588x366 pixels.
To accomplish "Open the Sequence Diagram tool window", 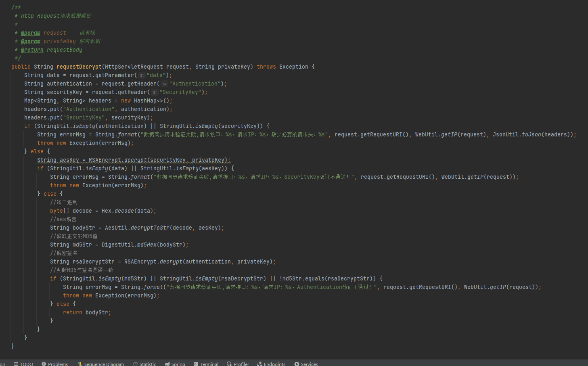I will (100, 364).
